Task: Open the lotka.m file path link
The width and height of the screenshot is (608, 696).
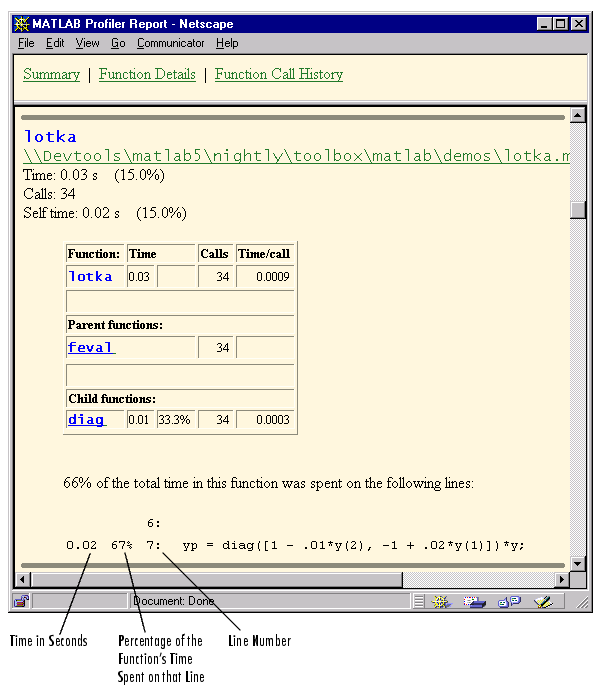Action: tap(296, 156)
